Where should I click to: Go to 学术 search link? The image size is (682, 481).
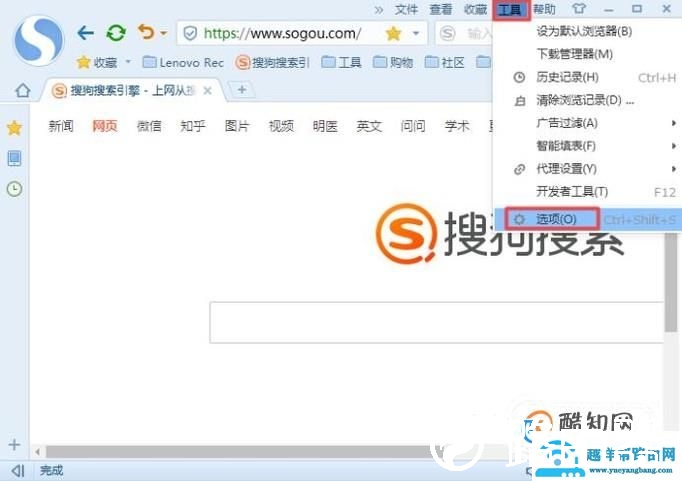457,126
